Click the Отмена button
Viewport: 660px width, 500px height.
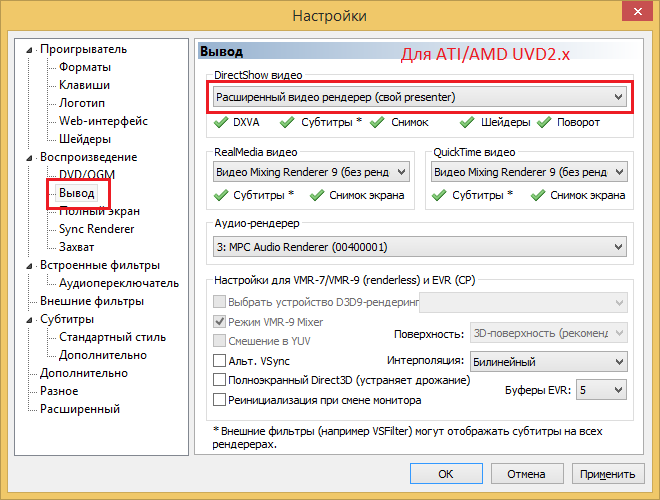click(527, 474)
